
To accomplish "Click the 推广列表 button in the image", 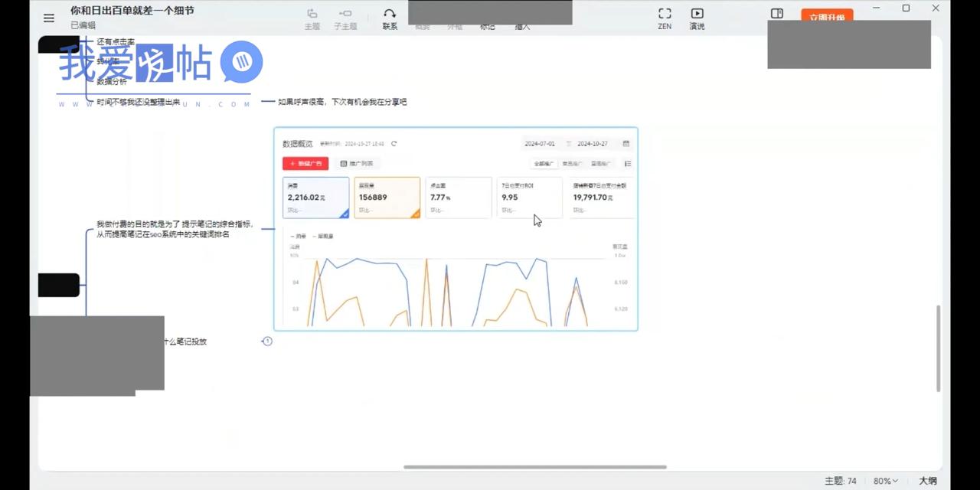I will pyautogui.click(x=357, y=163).
